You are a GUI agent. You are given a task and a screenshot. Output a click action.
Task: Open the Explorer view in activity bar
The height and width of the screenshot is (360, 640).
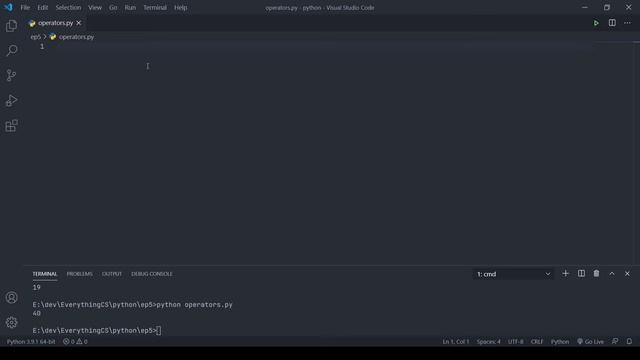point(11,26)
